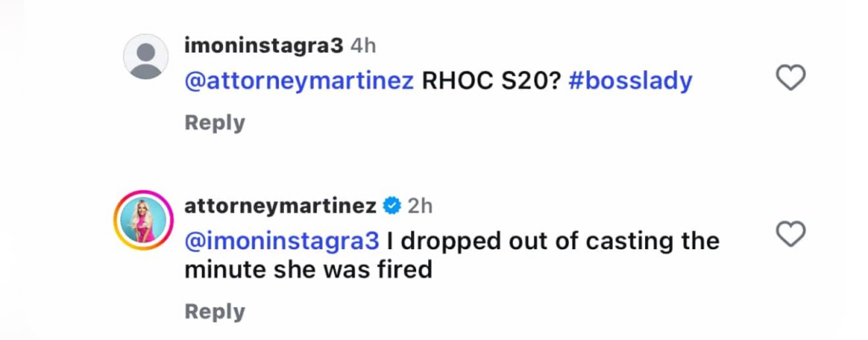Open the bold attorneymartinez username
This screenshot has height=340, width=868.
click(280, 204)
